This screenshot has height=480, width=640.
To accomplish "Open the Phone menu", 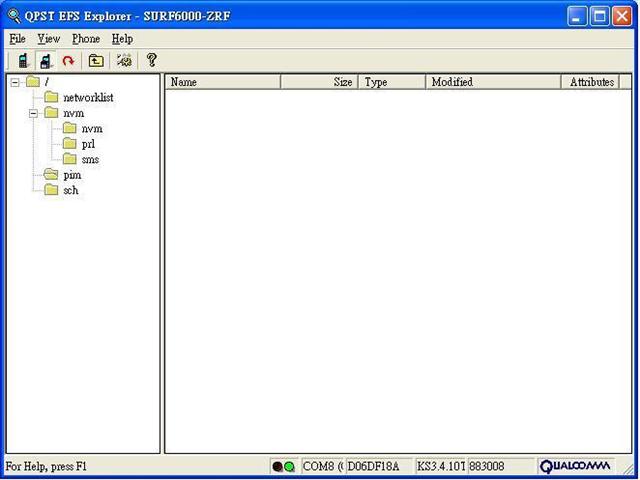I will pyautogui.click(x=86, y=39).
